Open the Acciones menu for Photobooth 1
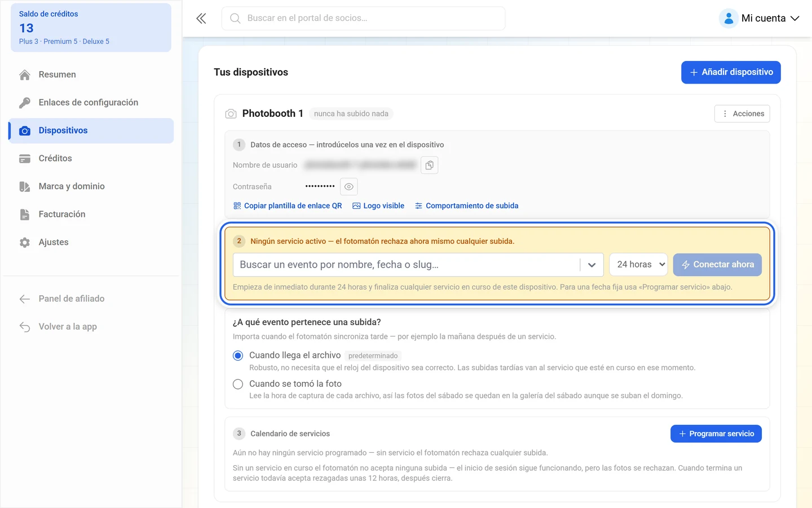812x508 pixels. [x=742, y=113]
